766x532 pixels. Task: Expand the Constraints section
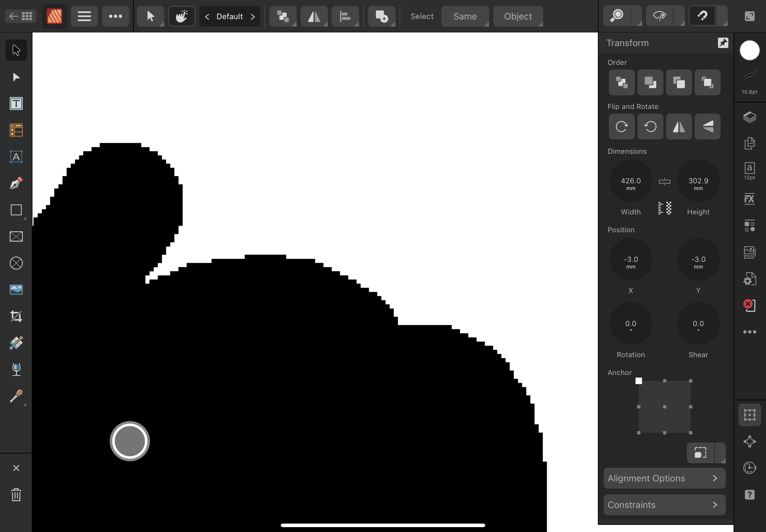[664, 505]
